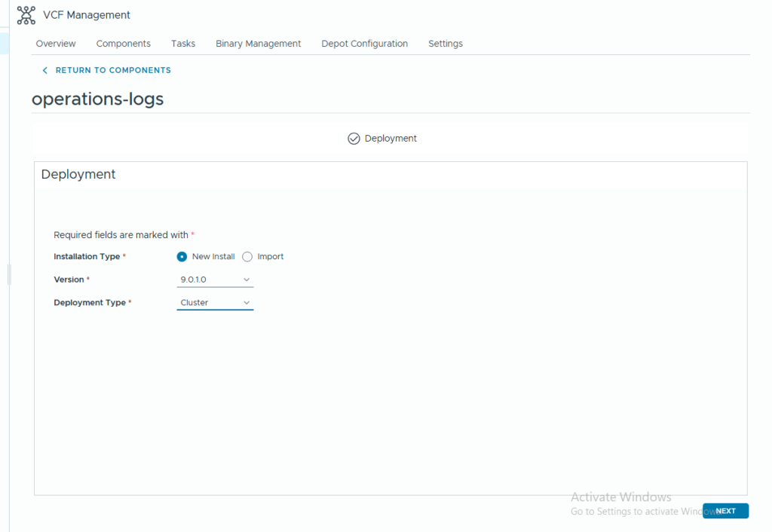Click the Deployment wizard step label
Screen dimensions: 772x532
(391, 139)
